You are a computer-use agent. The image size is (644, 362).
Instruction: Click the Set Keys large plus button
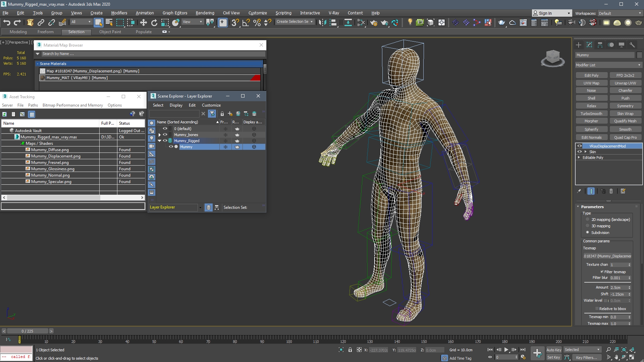[537, 353]
